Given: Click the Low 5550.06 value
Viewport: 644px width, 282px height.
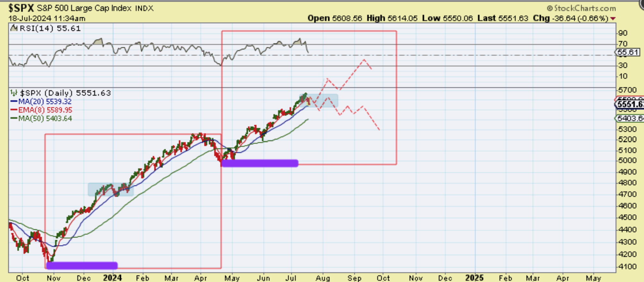Looking at the screenshot, I should pos(447,18).
